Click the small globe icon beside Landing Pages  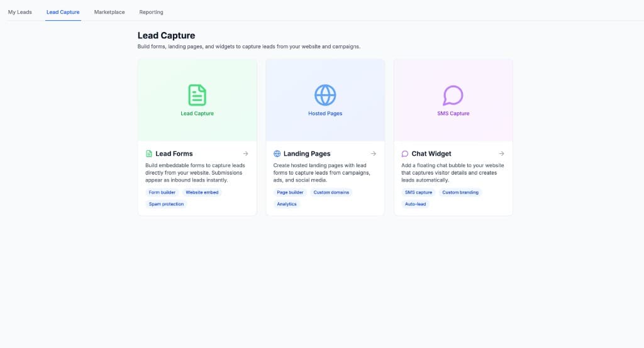click(x=277, y=154)
